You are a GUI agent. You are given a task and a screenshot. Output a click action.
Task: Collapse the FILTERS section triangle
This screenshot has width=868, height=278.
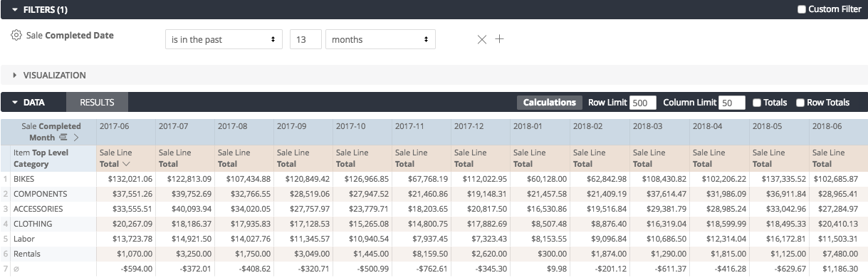click(14, 9)
